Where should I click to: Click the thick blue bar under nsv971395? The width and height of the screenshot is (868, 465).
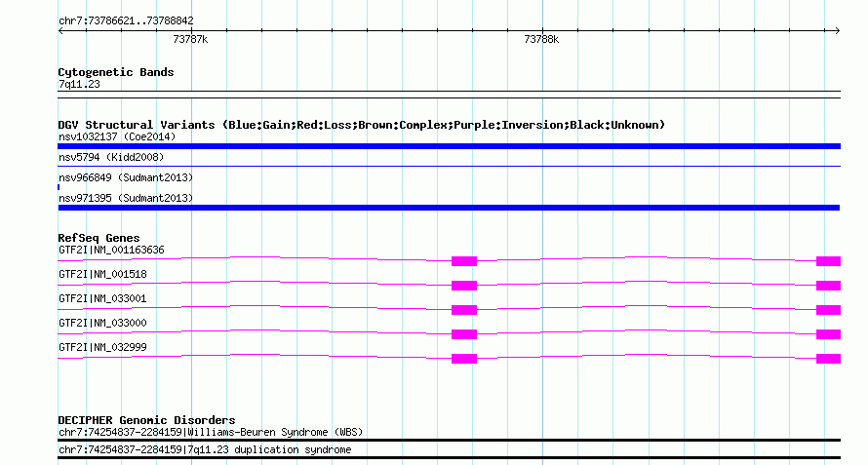pyautogui.click(x=449, y=208)
